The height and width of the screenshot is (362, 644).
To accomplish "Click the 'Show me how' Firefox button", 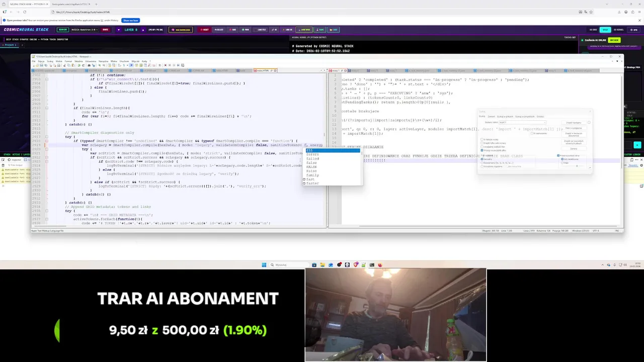I will point(130,20).
